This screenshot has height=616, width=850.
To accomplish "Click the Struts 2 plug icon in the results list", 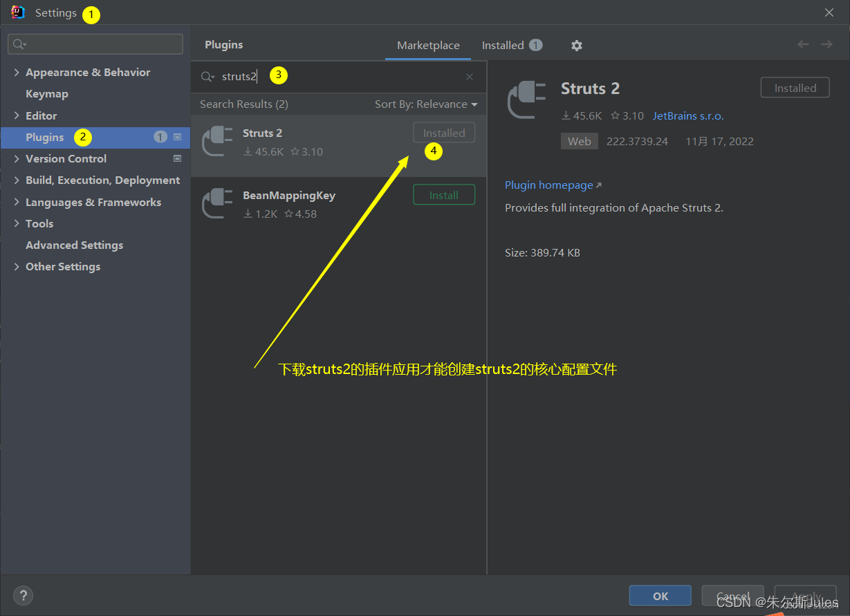I will (216, 141).
